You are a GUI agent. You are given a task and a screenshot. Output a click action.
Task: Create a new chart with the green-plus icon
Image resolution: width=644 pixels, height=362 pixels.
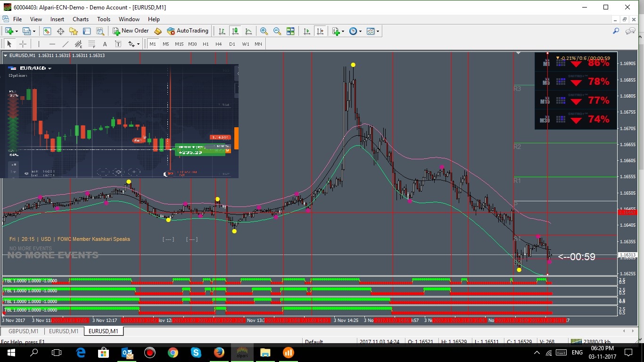pyautogui.click(x=9, y=31)
